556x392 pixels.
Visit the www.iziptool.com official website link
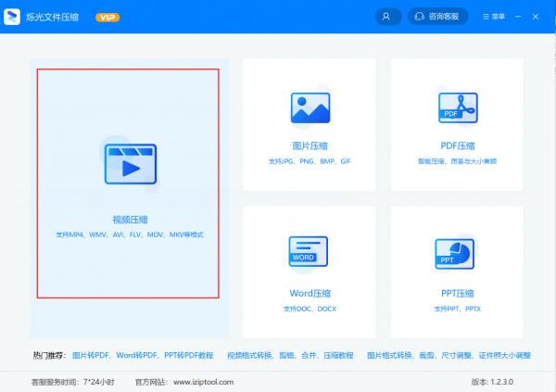coord(198,380)
